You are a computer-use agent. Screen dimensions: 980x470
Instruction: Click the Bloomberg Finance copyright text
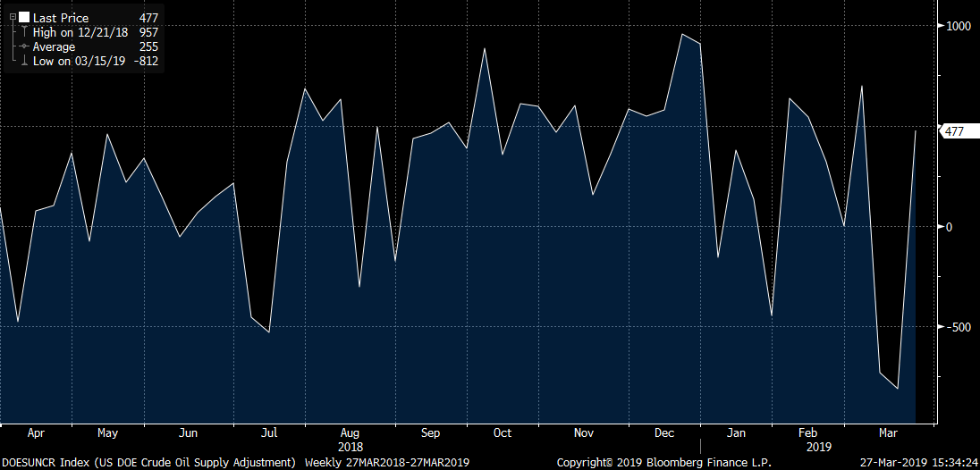663,463
